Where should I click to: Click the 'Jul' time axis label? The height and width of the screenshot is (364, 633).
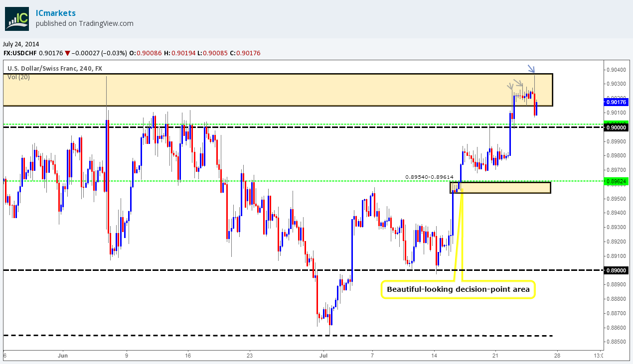pos(323,356)
